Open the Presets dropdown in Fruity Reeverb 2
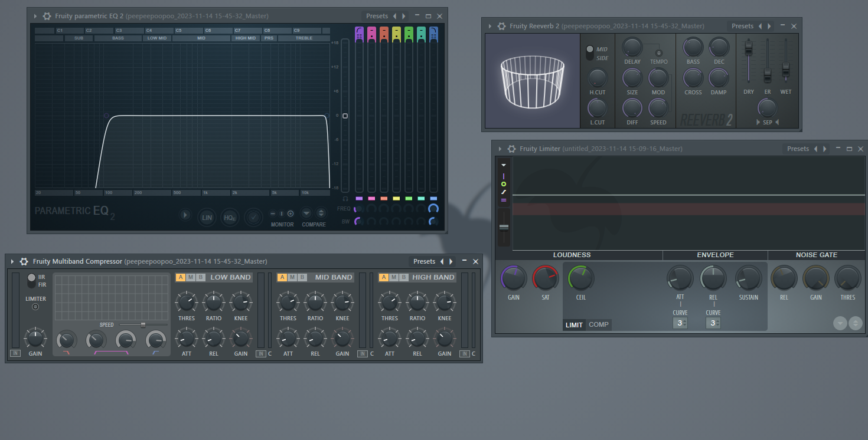 click(742, 26)
